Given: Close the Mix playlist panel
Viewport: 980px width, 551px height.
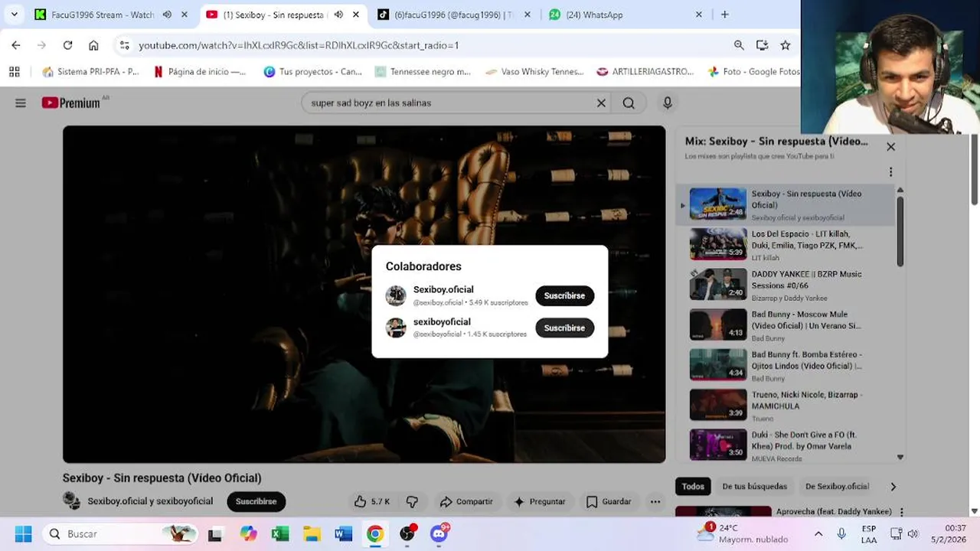Looking at the screenshot, I should [890, 146].
